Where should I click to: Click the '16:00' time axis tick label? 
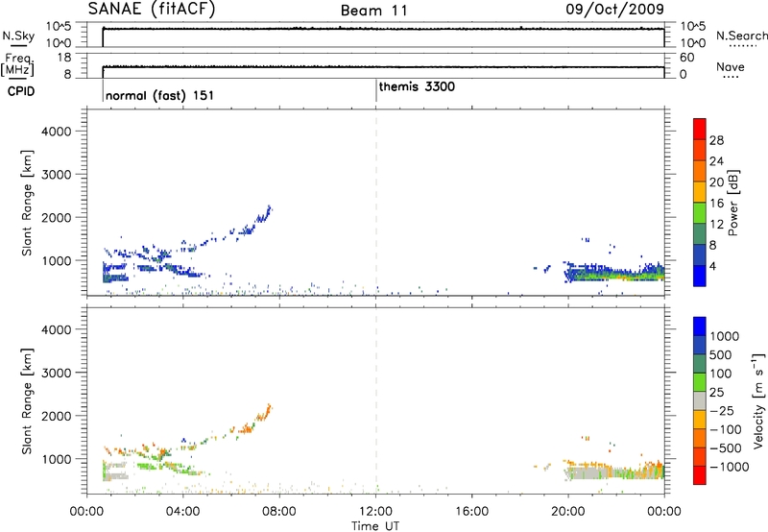471,512
